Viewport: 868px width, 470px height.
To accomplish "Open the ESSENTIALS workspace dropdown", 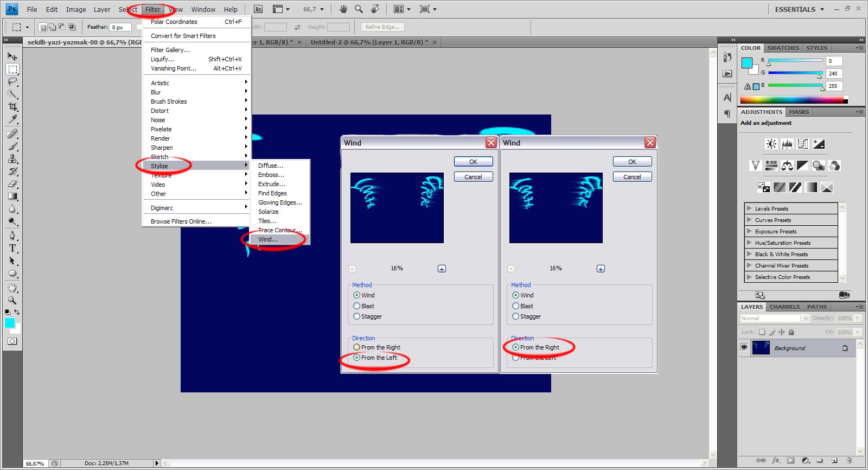I will [799, 9].
